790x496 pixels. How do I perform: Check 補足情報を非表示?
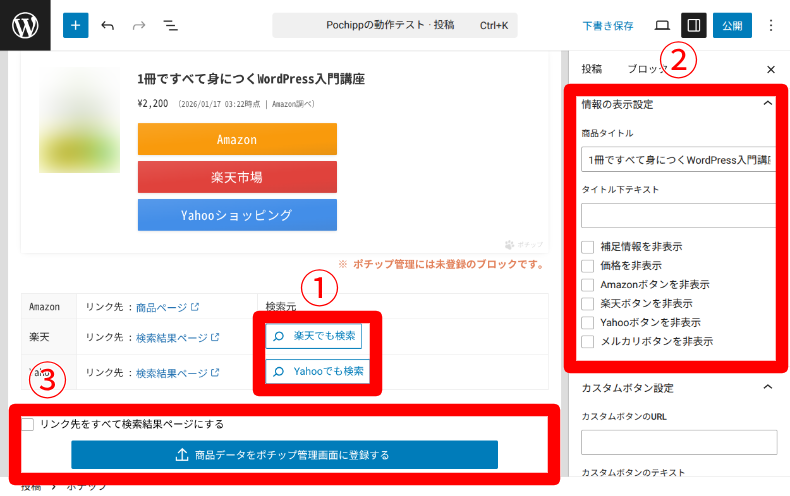587,247
